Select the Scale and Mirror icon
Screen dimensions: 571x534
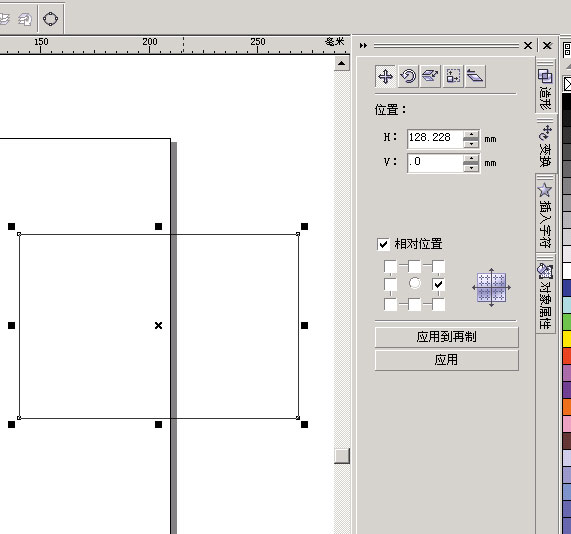430,76
